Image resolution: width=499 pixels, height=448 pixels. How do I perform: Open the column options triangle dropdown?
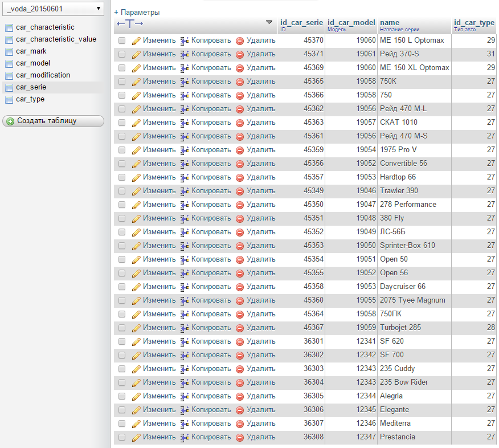269,22
